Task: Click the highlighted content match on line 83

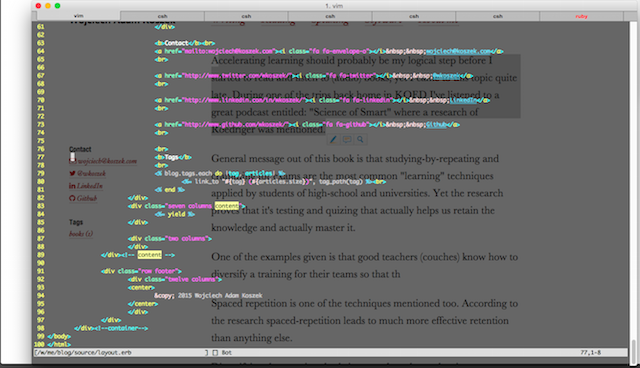Action: coord(227,206)
